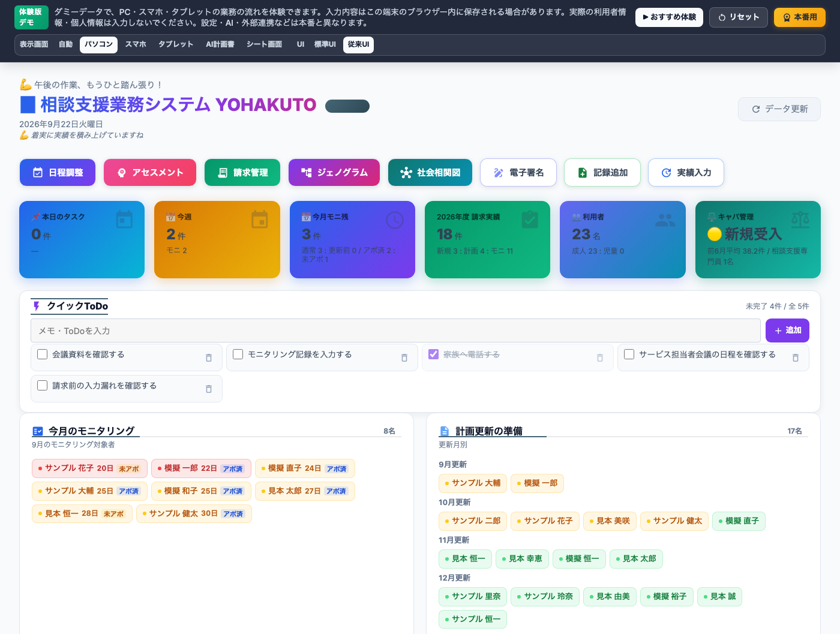Image resolution: width=840 pixels, height=634 pixels.
Task: Choose 標準UI option
Action: coord(325,45)
